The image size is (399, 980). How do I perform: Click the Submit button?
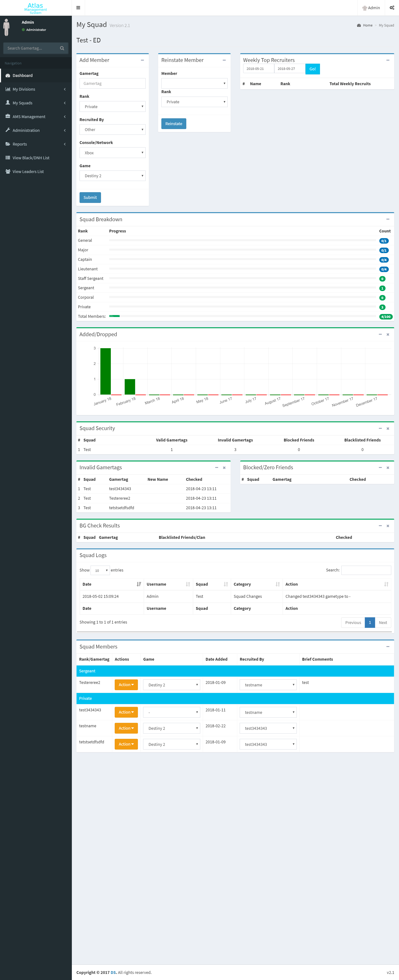coord(90,197)
